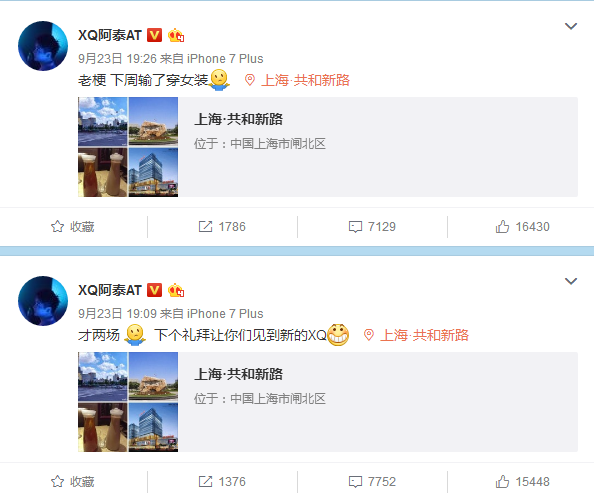Like the first post with 16430 likes
Screen dimensions: 594x495
tap(522, 226)
